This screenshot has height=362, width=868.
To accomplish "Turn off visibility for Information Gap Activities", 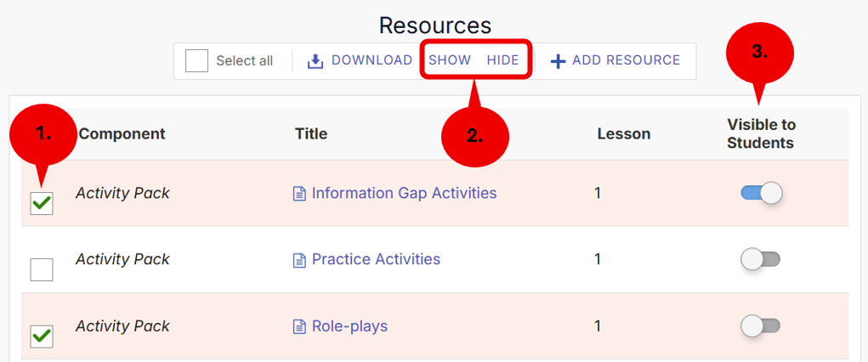I will point(761,193).
